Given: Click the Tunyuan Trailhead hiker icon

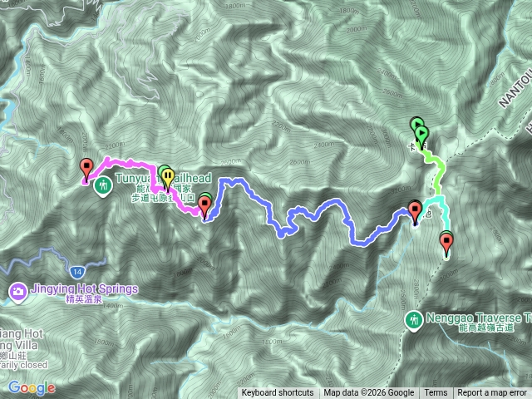Looking at the screenshot, I should pos(103,186).
